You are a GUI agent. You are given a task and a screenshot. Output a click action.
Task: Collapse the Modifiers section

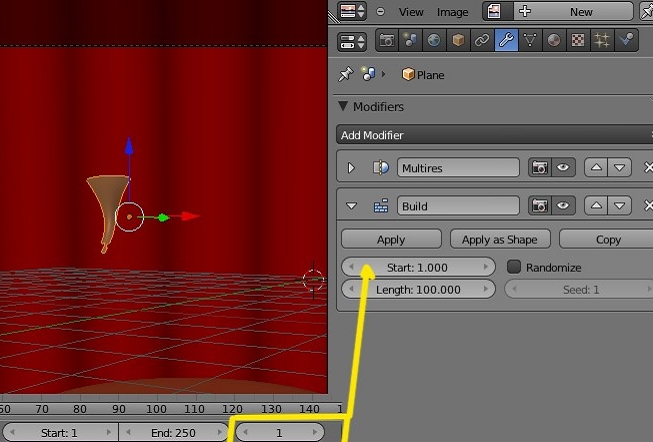coord(343,106)
